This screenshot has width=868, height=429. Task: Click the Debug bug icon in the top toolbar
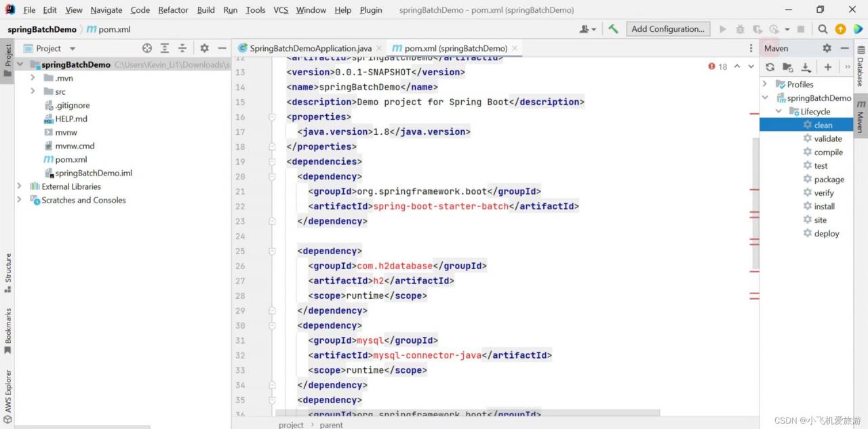pos(740,29)
